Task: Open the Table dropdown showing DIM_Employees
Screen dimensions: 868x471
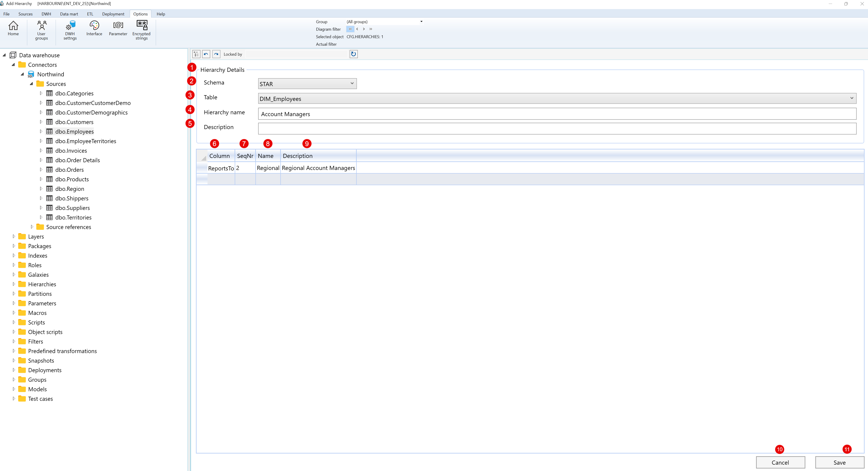Action: pyautogui.click(x=557, y=98)
